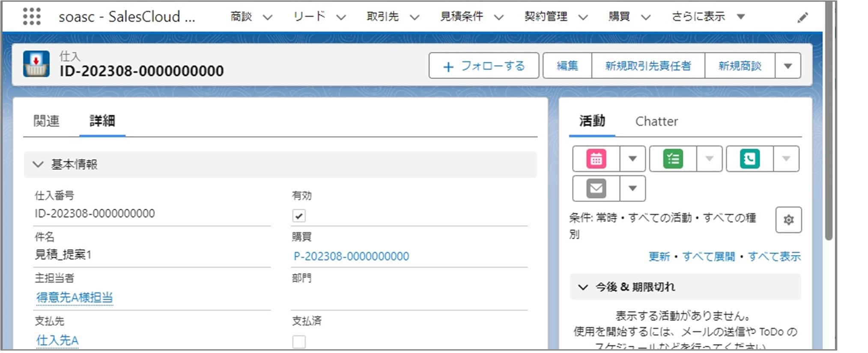Collapse the 基本情報 section
The image size is (868, 353).
[38, 164]
